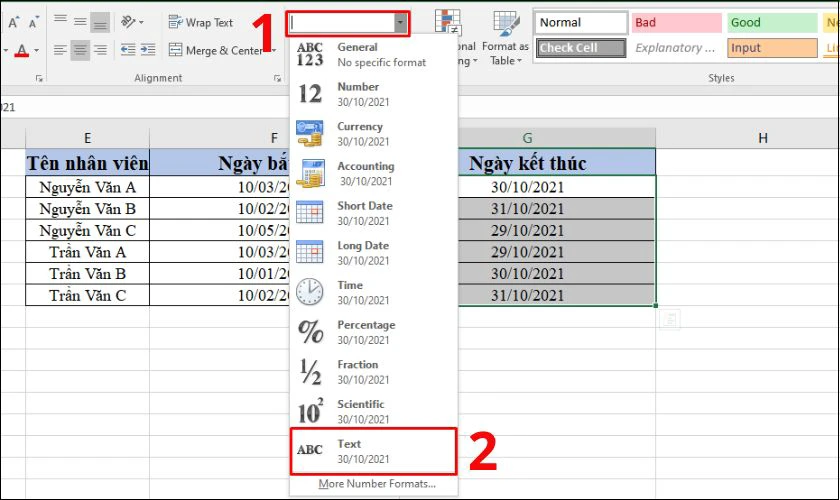Collapse the Number Format dropdown arrow
Viewport: 840px width, 500px height.
401,23
